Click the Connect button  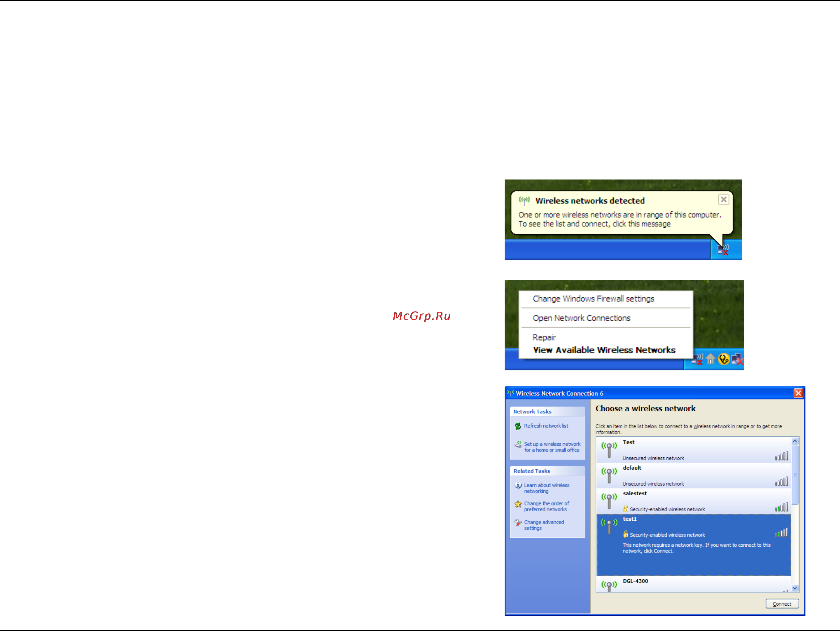(x=782, y=604)
